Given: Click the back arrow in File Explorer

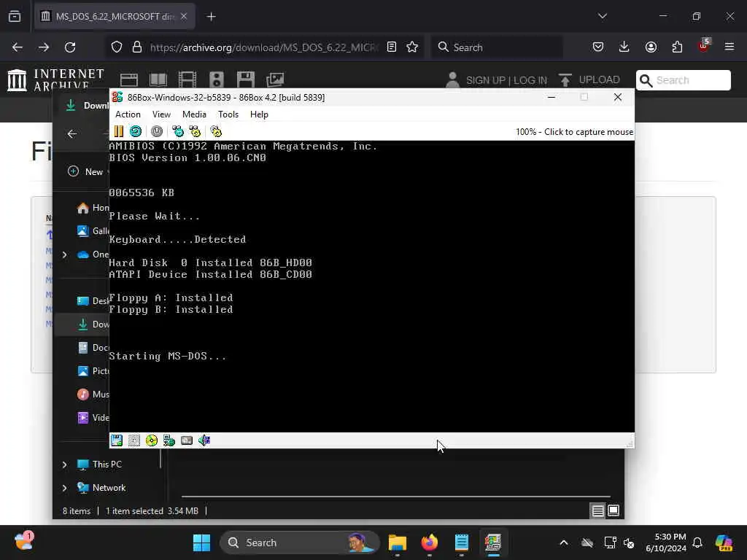Looking at the screenshot, I should click(72, 134).
